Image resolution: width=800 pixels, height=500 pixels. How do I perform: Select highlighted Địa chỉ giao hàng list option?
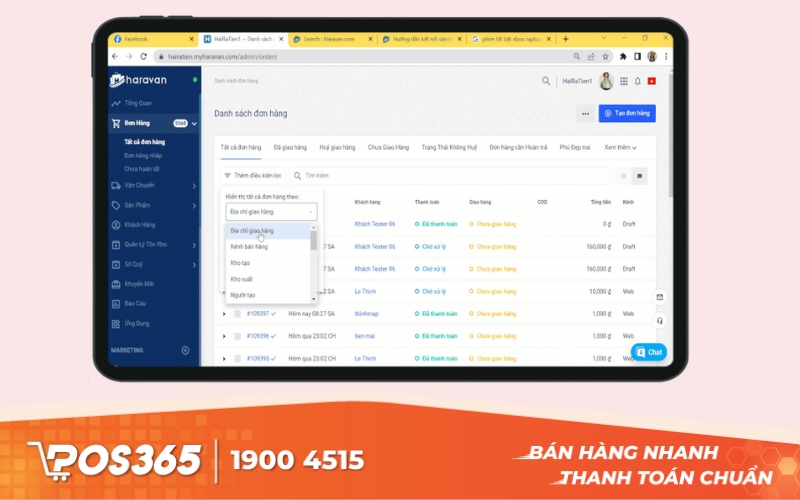click(x=268, y=231)
